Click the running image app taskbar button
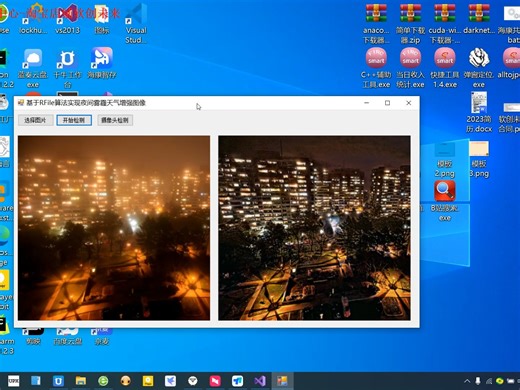 (282, 381)
